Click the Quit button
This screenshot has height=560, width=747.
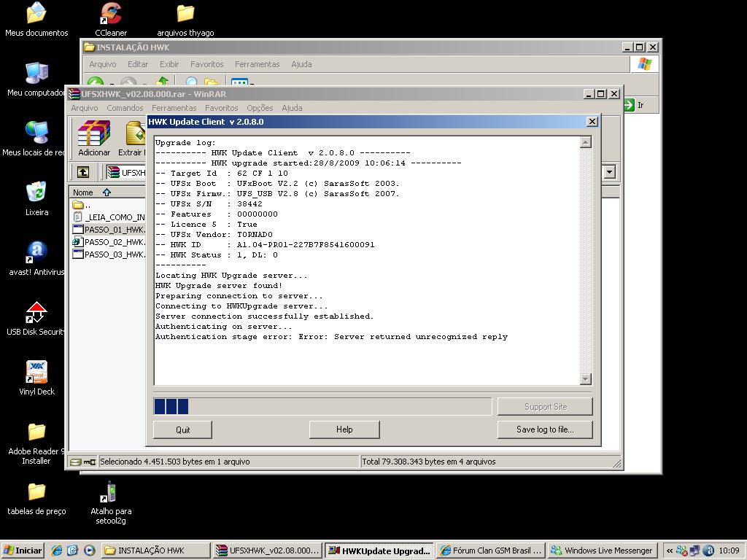(x=182, y=429)
